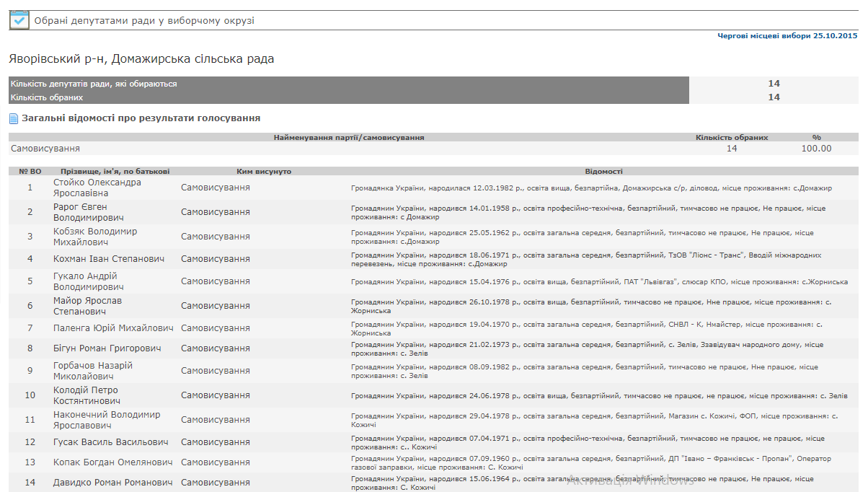Select Паленга Юрій Михайлович row name
The height and width of the screenshot is (492, 868).
113,328
